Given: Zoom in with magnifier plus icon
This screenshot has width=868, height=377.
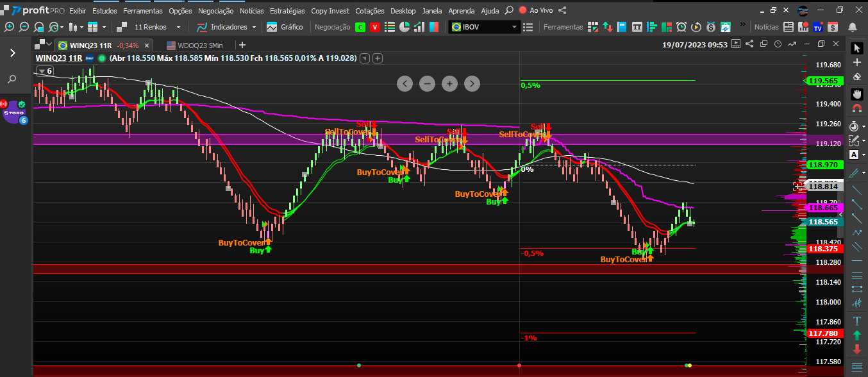Looking at the screenshot, I should click(x=9, y=27).
